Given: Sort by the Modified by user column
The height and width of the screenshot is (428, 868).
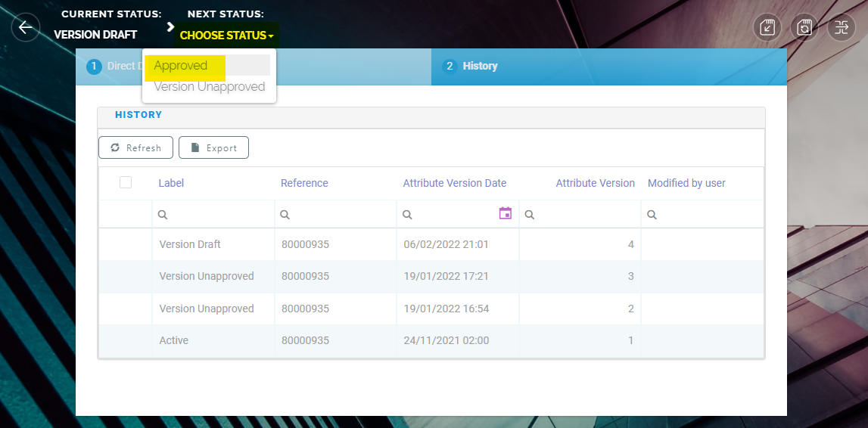Looking at the screenshot, I should point(686,183).
